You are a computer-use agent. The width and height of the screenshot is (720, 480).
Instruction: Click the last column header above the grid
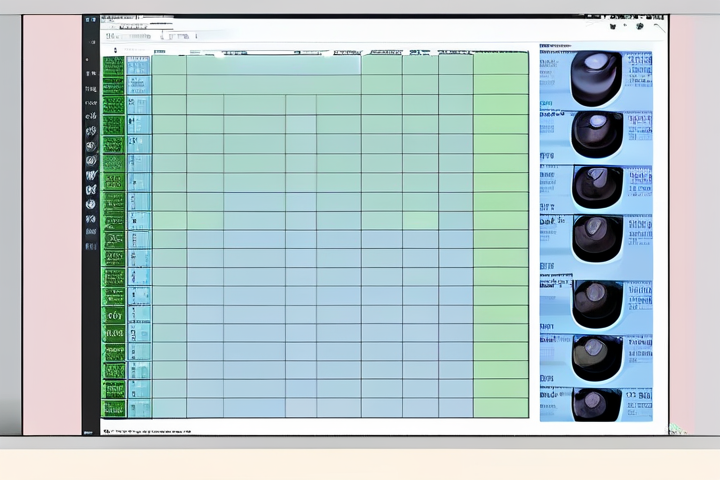[x=500, y=50]
